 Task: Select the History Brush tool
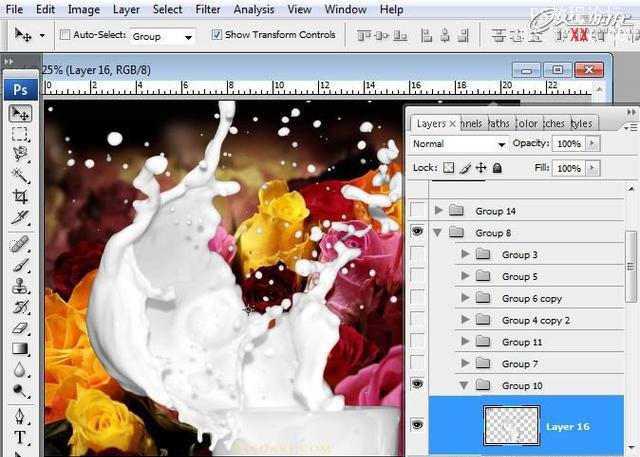20,307
